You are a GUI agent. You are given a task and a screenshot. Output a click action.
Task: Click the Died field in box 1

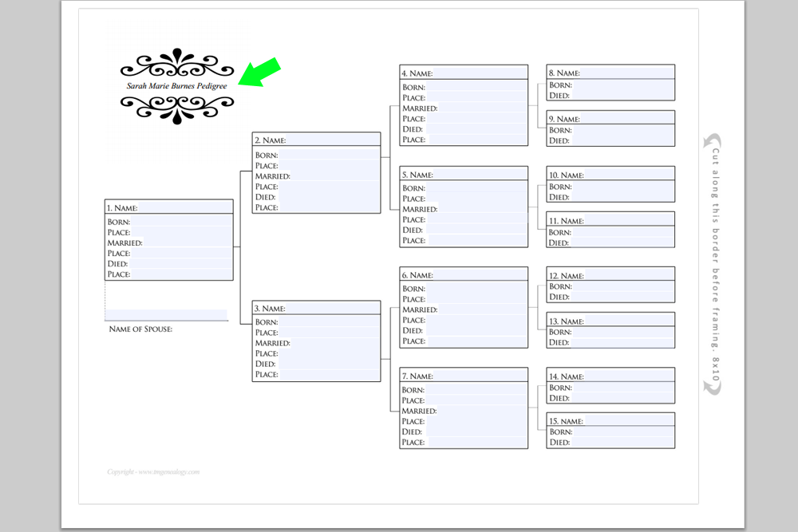coord(180,263)
